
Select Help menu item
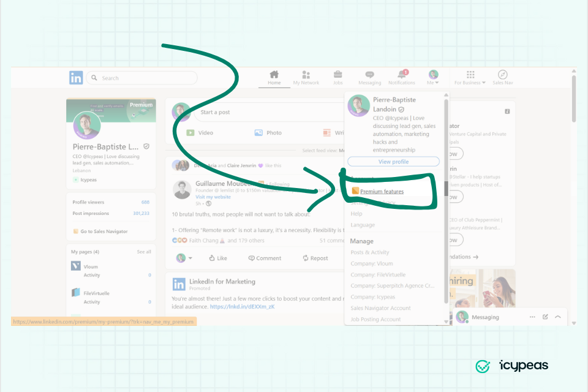click(356, 214)
